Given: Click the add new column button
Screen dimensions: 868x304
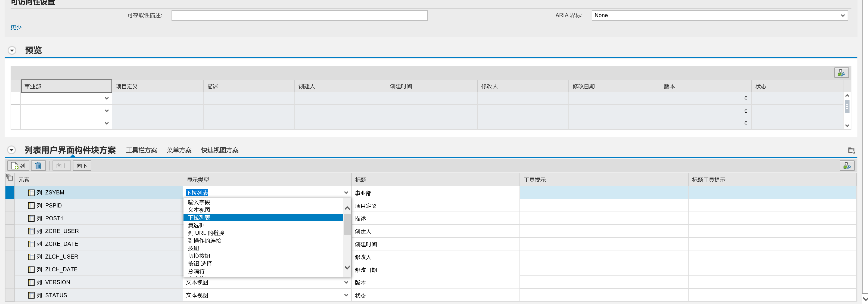Looking at the screenshot, I should [18, 166].
